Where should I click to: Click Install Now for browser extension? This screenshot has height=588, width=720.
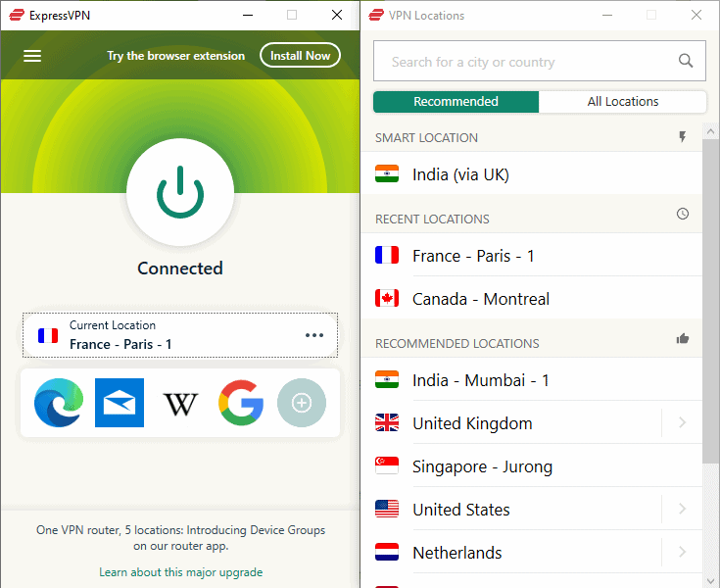tap(300, 56)
